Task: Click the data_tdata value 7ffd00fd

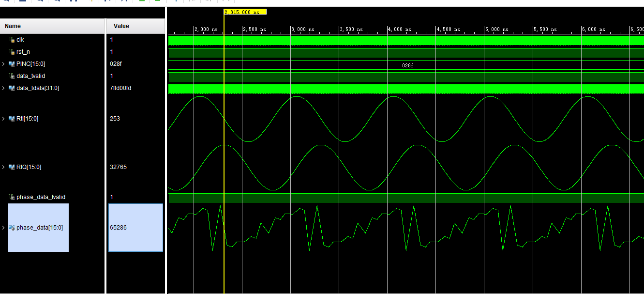Action: (x=120, y=88)
